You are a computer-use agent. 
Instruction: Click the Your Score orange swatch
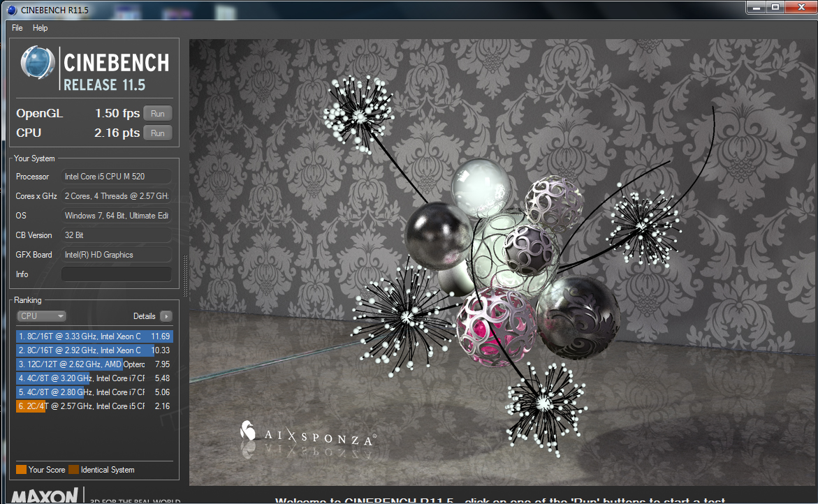pos(21,470)
